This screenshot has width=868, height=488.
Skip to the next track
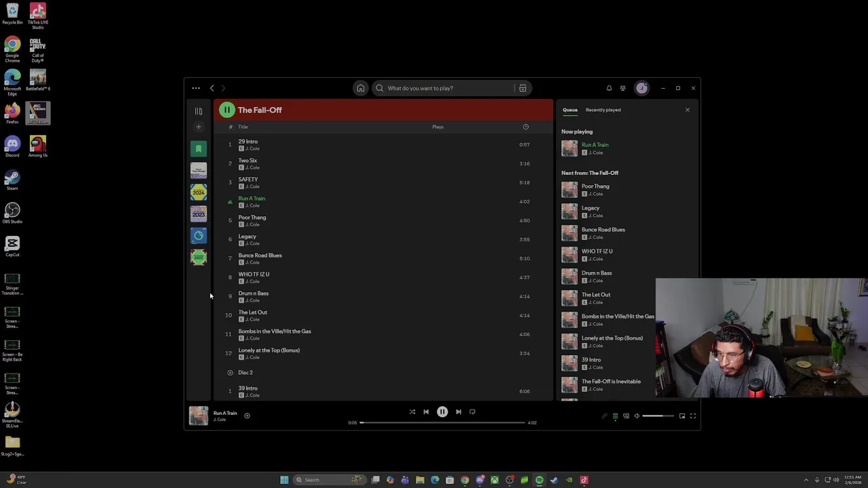(x=458, y=411)
